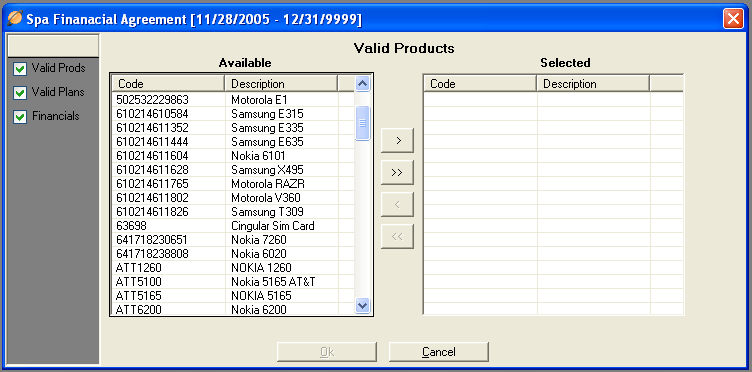This screenshot has height=372, width=752.
Task: Toggle the Valid Prods checkbox
Action: [x=20, y=69]
